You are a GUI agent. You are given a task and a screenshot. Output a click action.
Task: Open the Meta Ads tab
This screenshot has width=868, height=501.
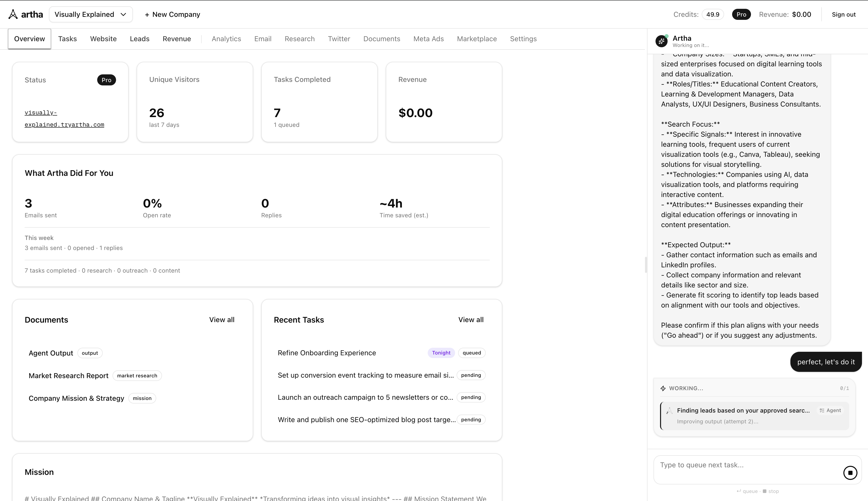(x=428, y=39)
